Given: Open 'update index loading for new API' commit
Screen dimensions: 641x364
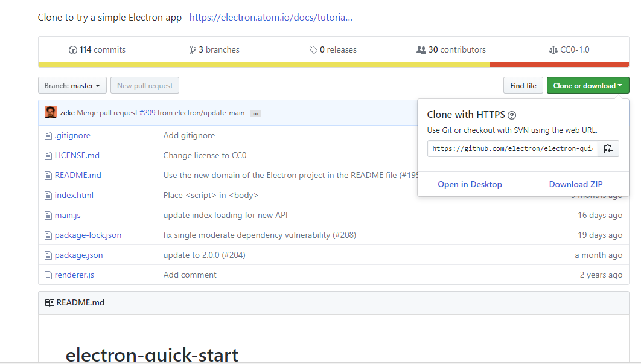Looking at the screenshot, I should tap(225, 216).
